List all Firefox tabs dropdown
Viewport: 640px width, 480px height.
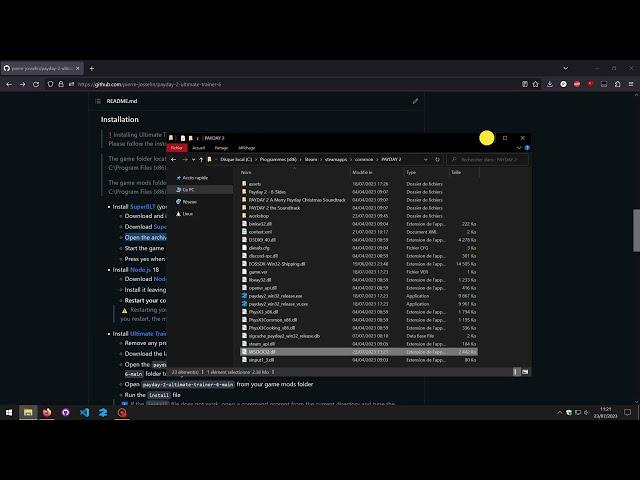[565, 68]
